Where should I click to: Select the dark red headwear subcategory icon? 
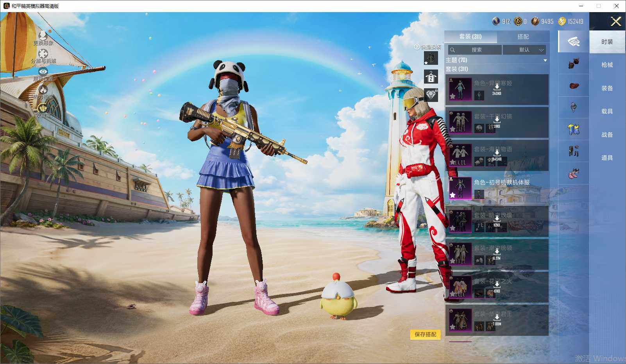tap(574, 63)
